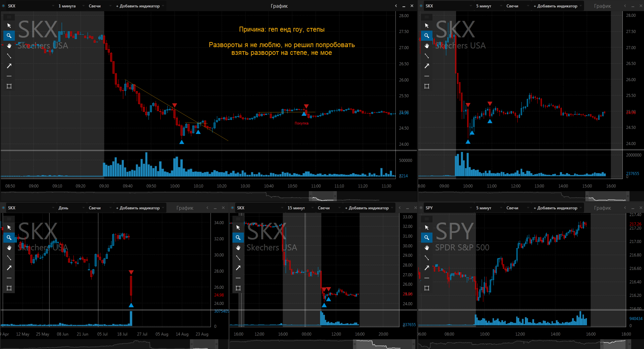Viewport: 644px width, 349px height.
Task: Choose rectangle tool in top-right SKX 5-minute chart
Action: [x=427, y=86]
